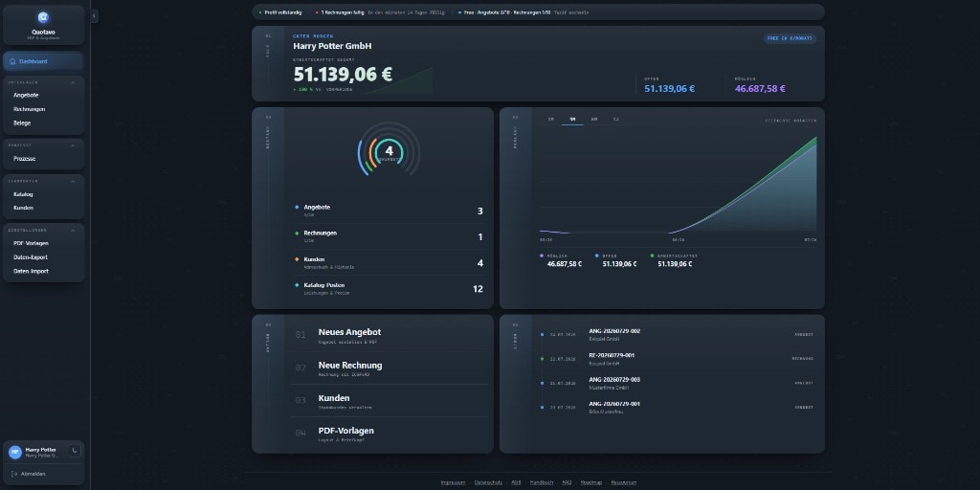The width and height of the screenshot is (980, 490).
Task: Click the Zeitachse option at chart top right
Action: tap(791, 120)
